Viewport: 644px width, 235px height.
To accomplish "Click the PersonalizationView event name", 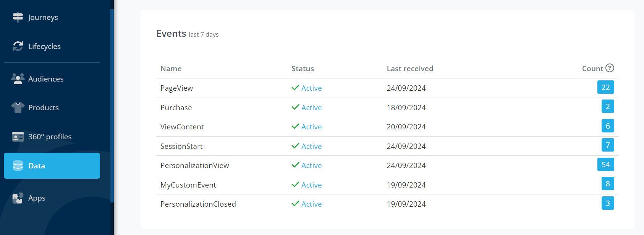I will point(195,165).
